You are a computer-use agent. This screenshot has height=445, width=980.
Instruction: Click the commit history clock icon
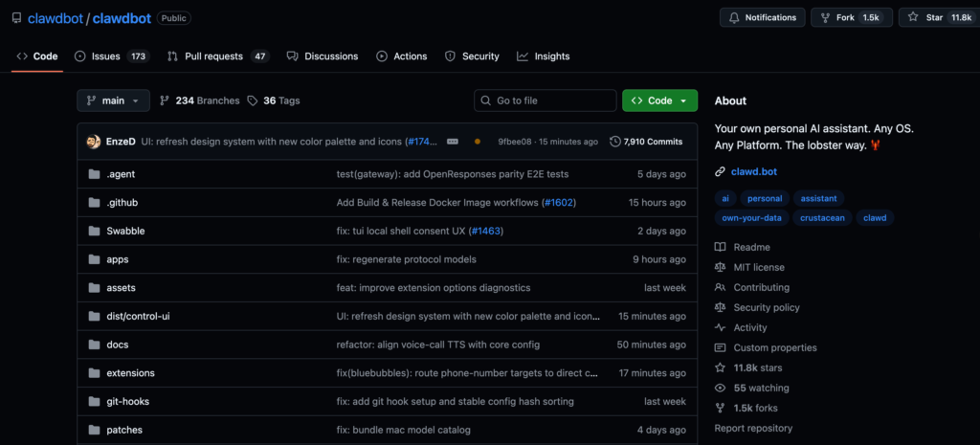coord(614,142)
